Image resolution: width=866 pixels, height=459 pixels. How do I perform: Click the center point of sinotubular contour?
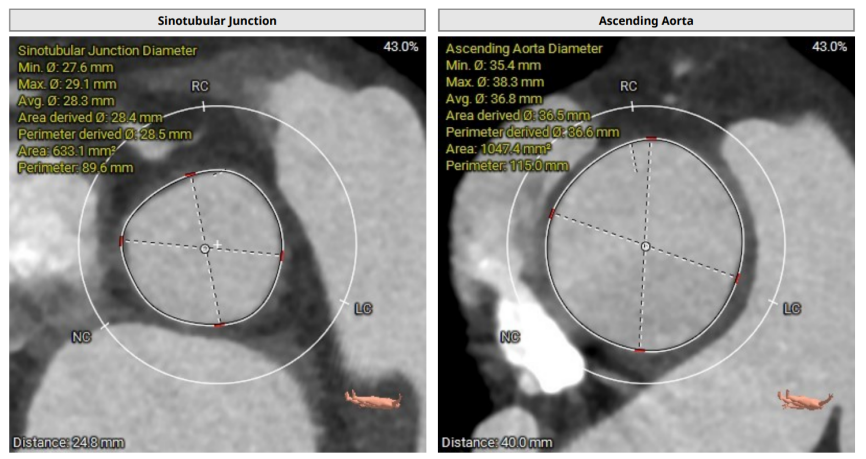[204, 249]
